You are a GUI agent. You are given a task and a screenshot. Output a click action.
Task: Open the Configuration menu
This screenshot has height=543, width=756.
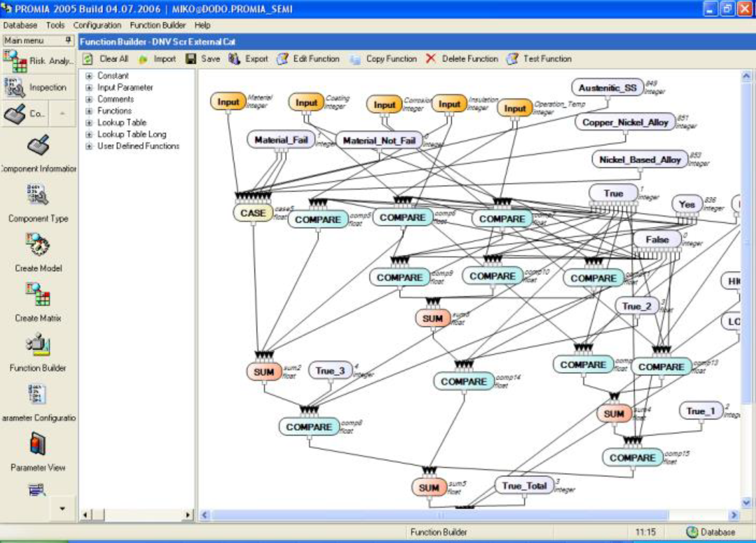tap(97, 25)
